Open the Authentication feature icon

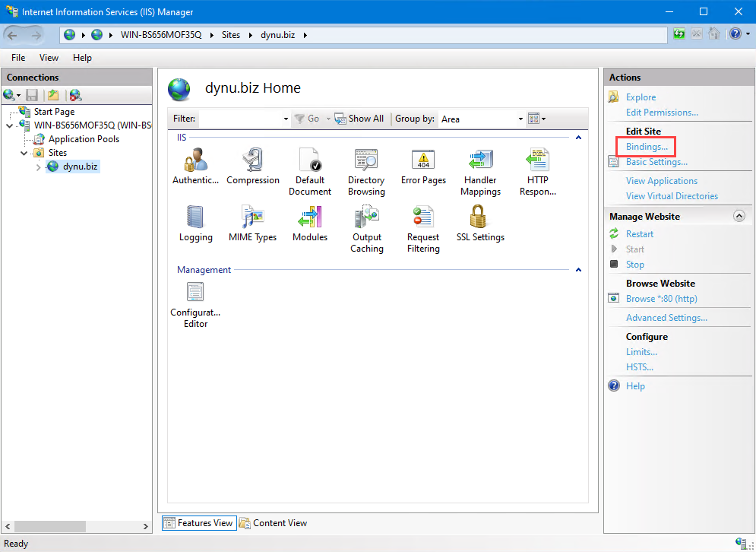click(x=195, y=166)
